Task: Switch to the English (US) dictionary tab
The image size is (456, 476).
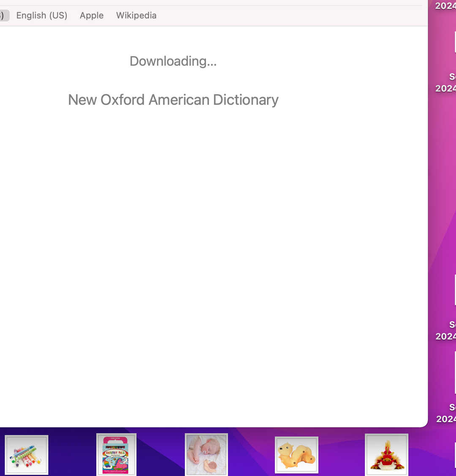Action: point(41,16)
